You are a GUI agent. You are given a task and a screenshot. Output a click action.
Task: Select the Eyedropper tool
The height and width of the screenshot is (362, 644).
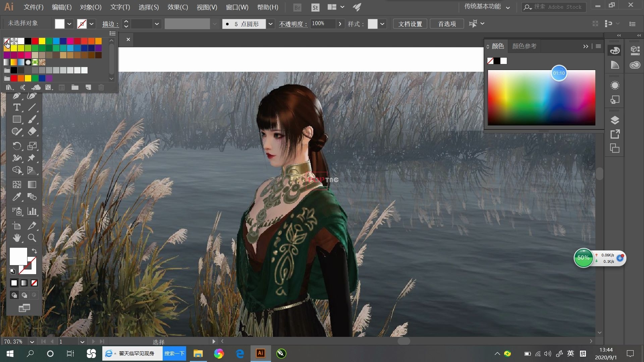pos(16,197)
